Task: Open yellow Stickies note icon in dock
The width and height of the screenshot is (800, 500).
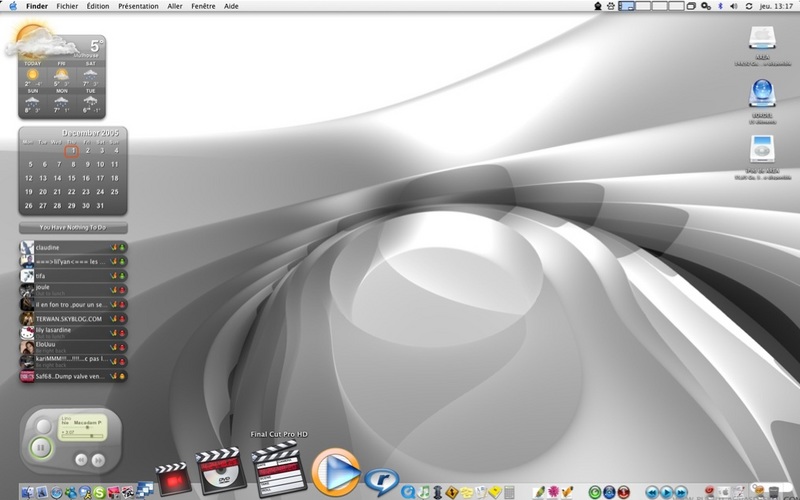Action: pos(495,492)
